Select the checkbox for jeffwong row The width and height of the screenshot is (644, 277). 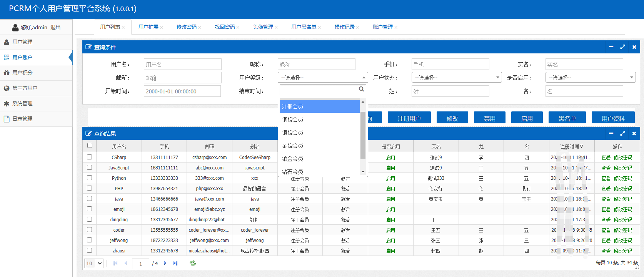click(x=90, y=240)
